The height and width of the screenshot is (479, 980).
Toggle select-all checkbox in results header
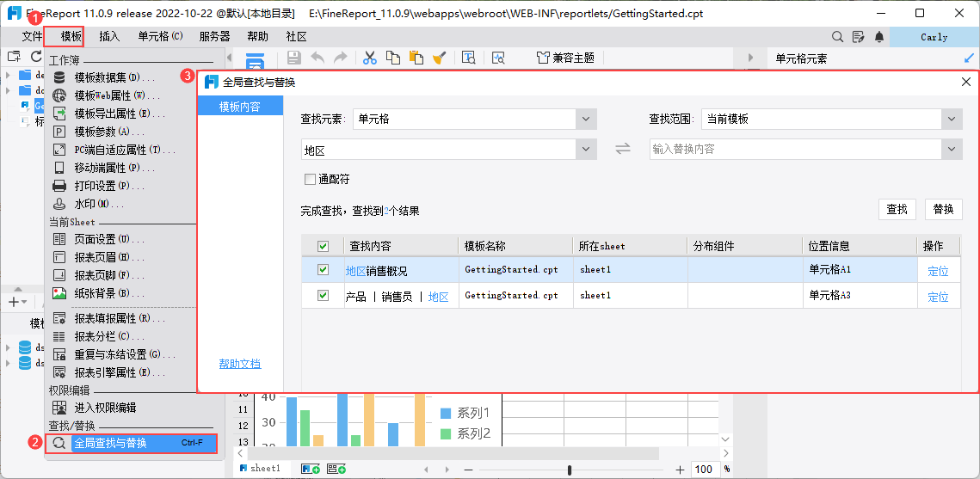tap(324, 247)
